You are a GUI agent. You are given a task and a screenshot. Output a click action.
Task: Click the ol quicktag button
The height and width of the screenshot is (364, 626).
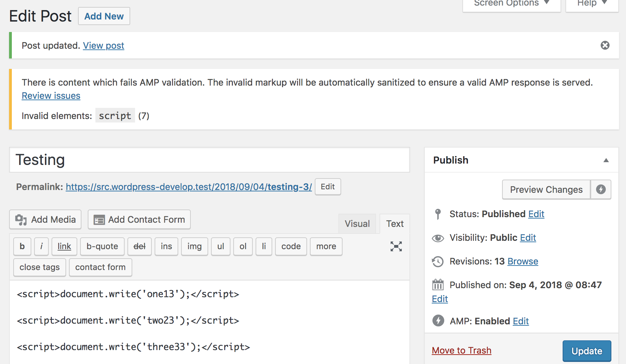pyautogui.click(x=243, y=246)
